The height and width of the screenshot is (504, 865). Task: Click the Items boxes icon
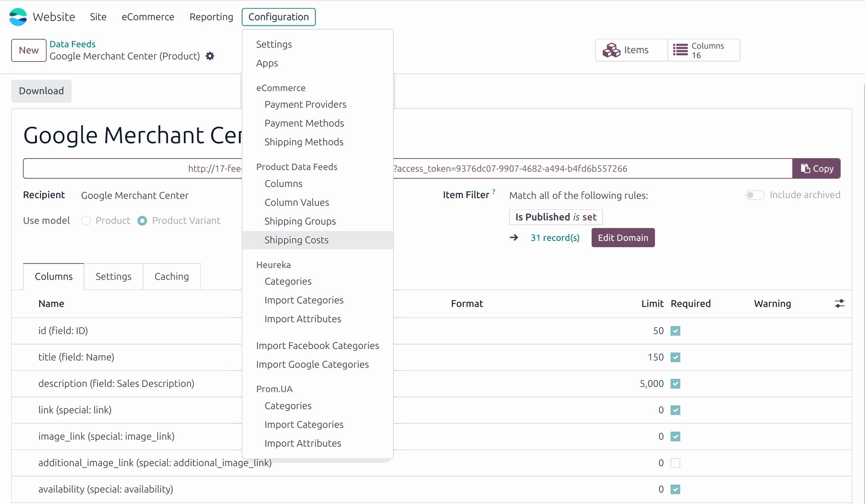[611, 50]
